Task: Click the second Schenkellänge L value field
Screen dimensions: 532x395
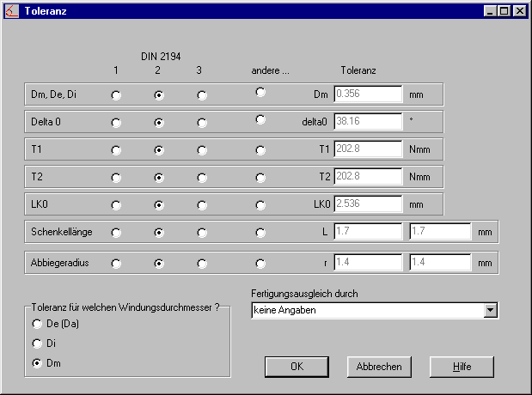Action: coord(440,231)
